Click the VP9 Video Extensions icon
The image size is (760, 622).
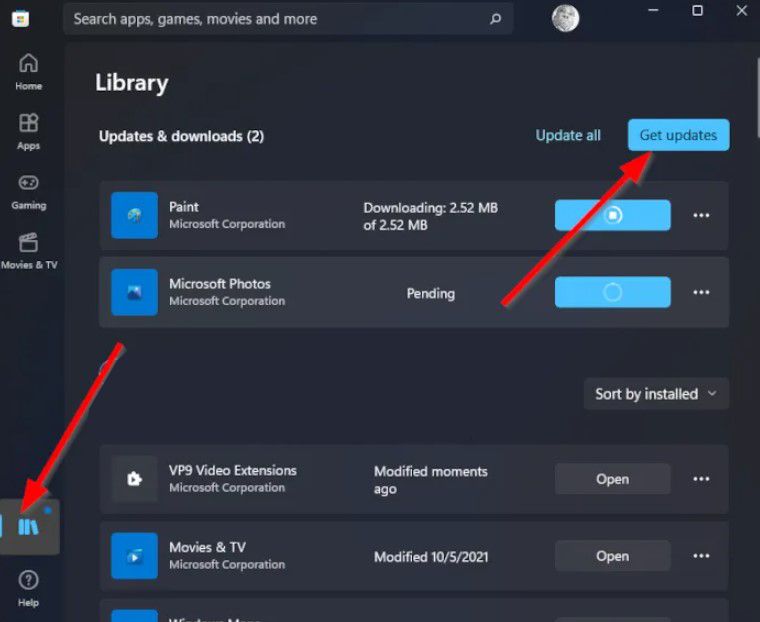pyautogui.click(x=134, y=479)
